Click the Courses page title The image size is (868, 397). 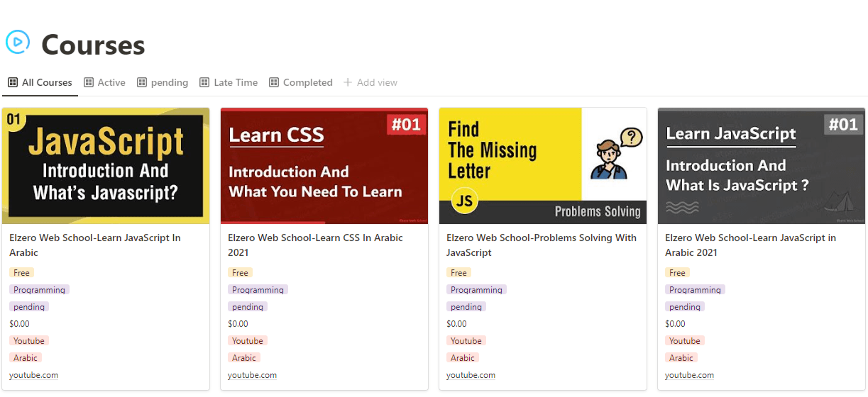[93, 45]
